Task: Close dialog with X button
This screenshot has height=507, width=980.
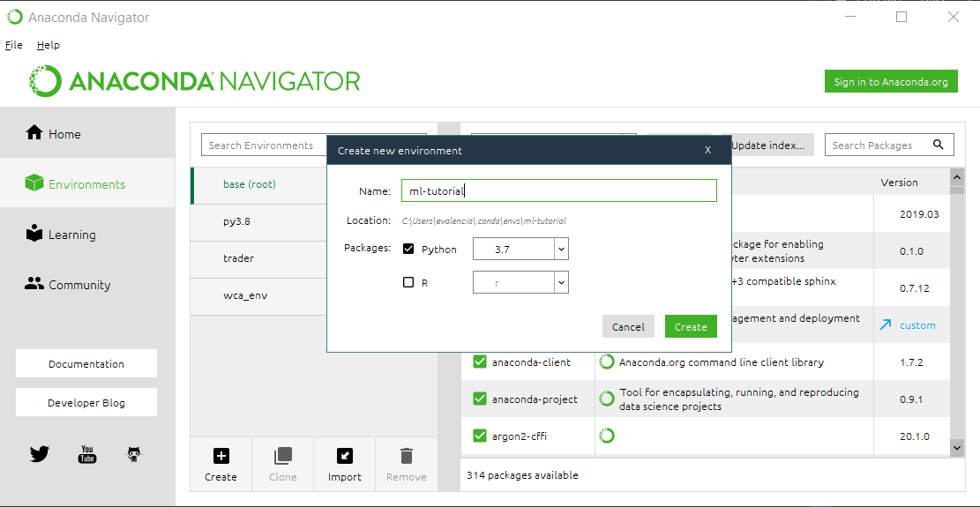Action: 707,150
